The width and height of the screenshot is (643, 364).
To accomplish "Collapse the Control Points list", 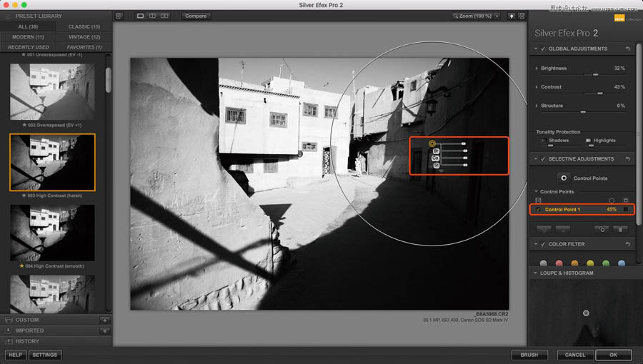I will 536,191.
